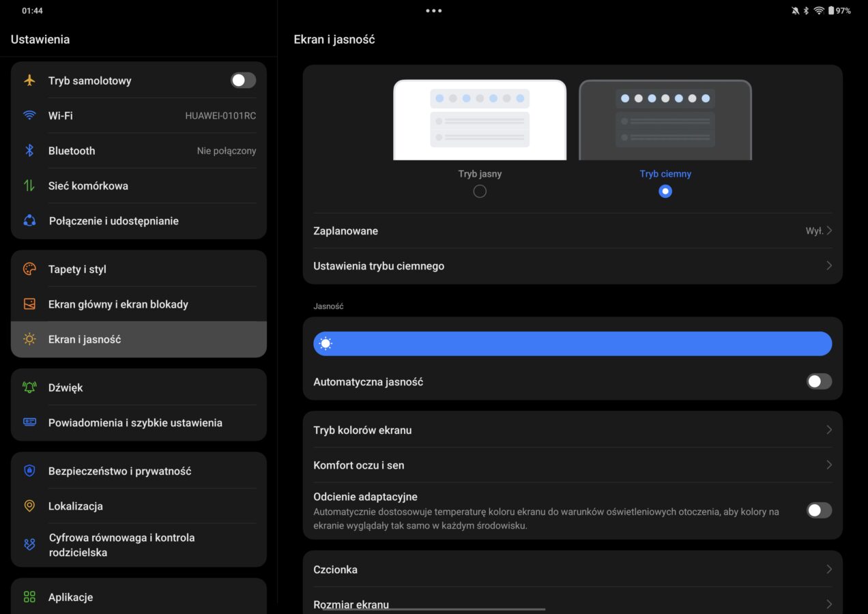Image resolution: width=868 pixels, height=614 pixels.
Task: Click the Wi-Fi icon in sidebar
Action: 29,115
